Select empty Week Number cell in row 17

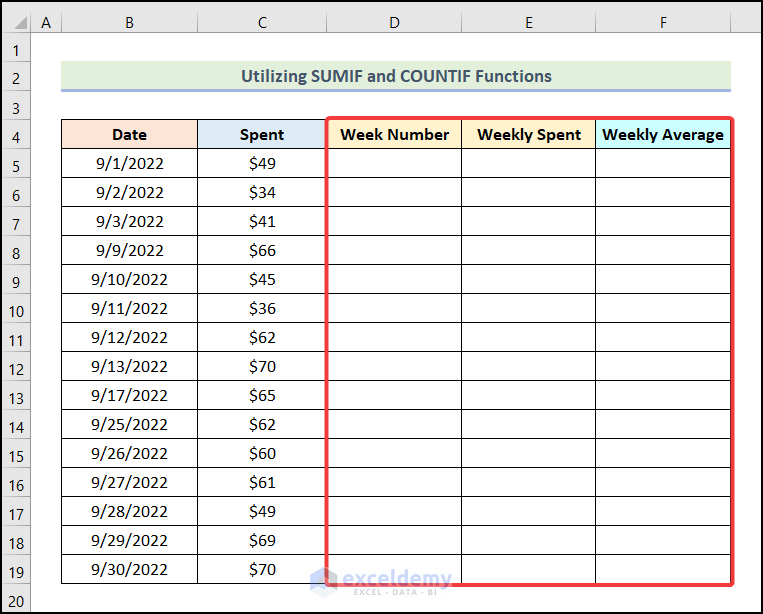[x=394, y=511]
